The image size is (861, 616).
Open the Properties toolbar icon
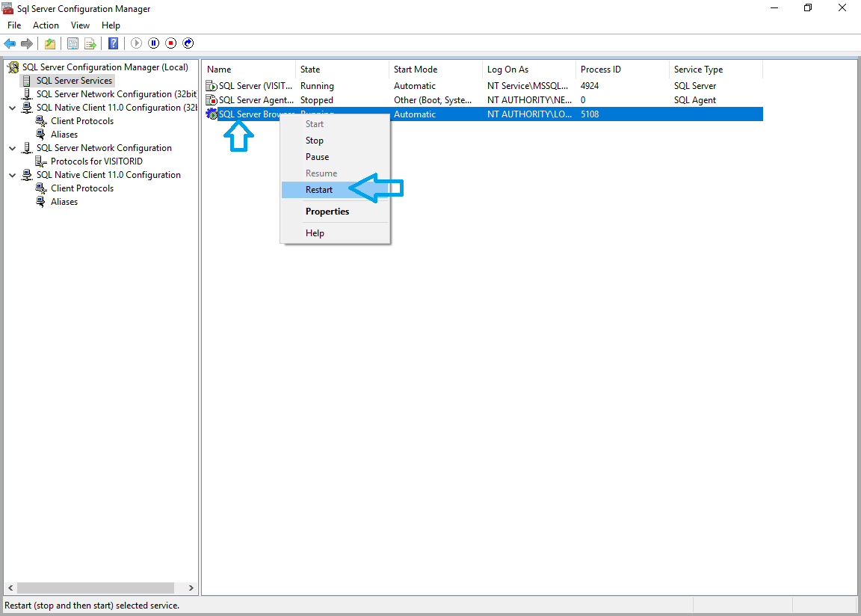click(x=72, y=43)
